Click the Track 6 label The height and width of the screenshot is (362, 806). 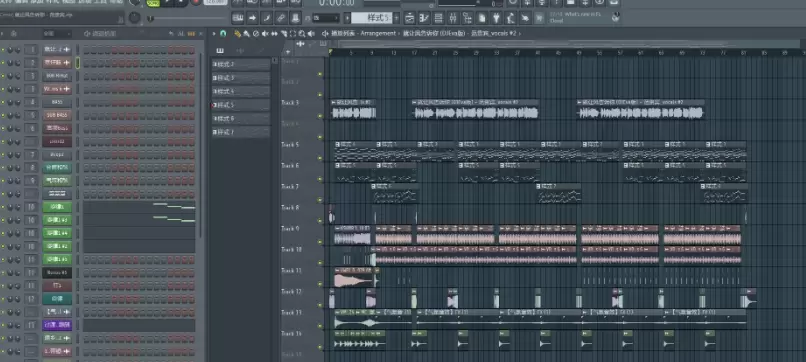290,166
